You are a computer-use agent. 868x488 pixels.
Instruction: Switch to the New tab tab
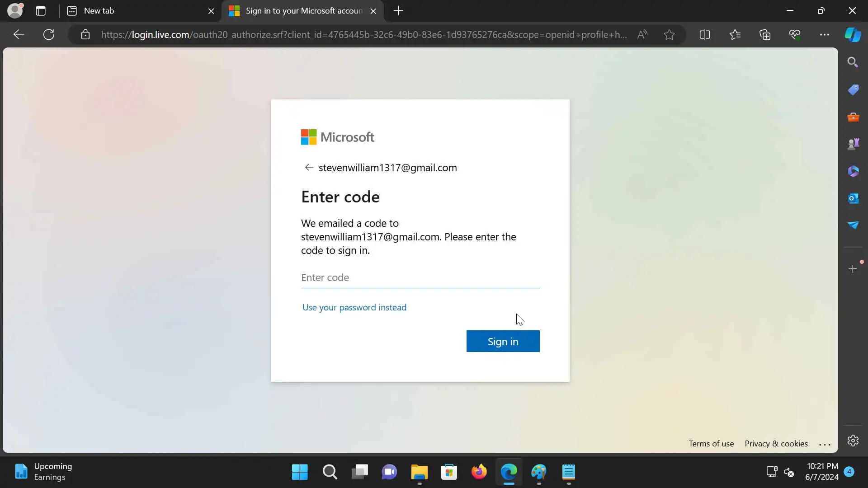tap(136, 11)
